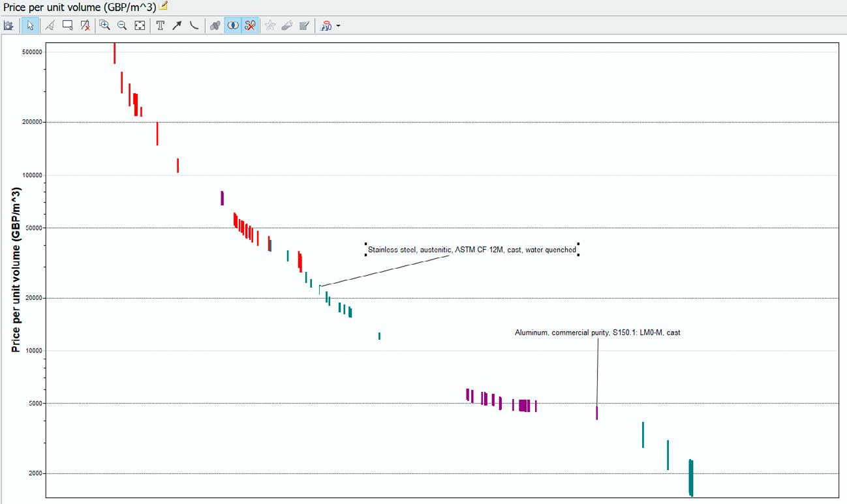Click the isolated teal bar just above 10000
This screenshot has width=847, height=504.
coord(379,336)
